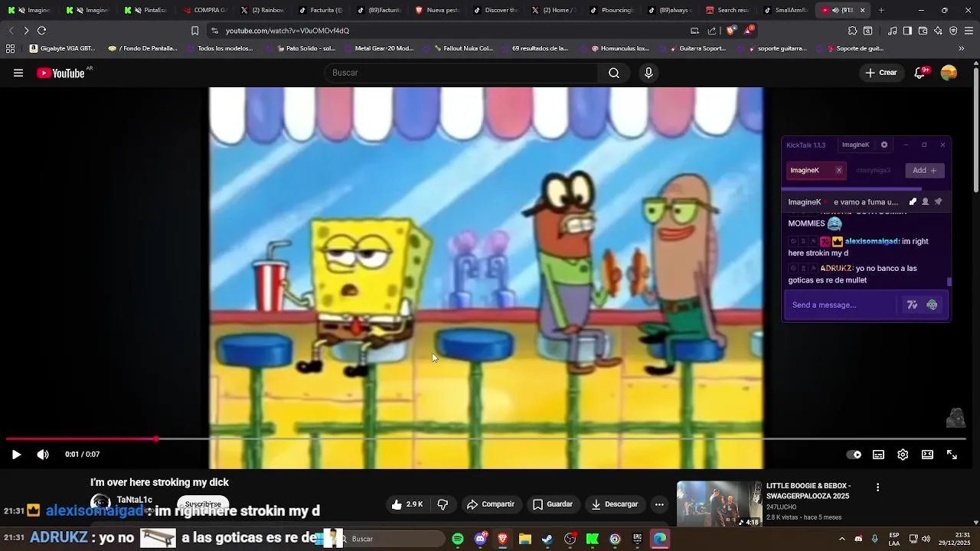Screen dimensions: 980x551
Task: Click the YouTube search magnifier button
Action: 614,73
